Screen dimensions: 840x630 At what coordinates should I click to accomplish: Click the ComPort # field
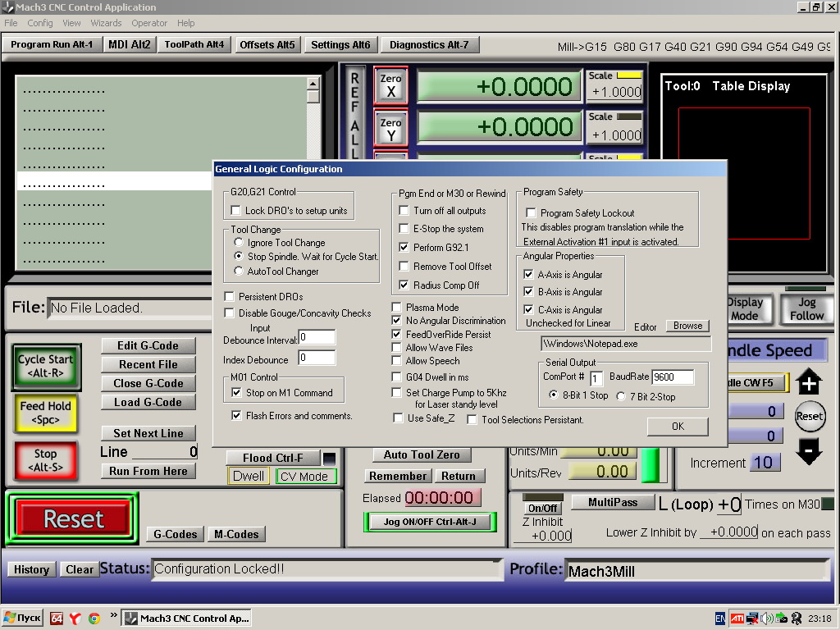(x=597, y=378)
